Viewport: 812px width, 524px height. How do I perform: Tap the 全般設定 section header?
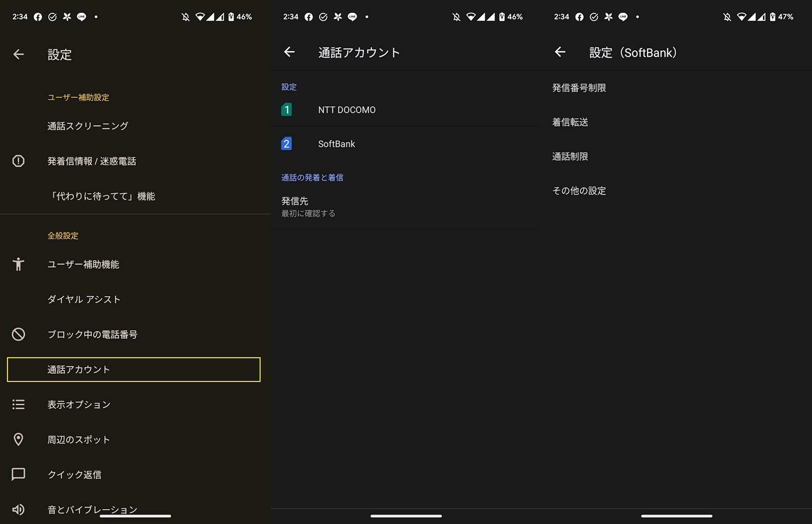tap(63, 236)
